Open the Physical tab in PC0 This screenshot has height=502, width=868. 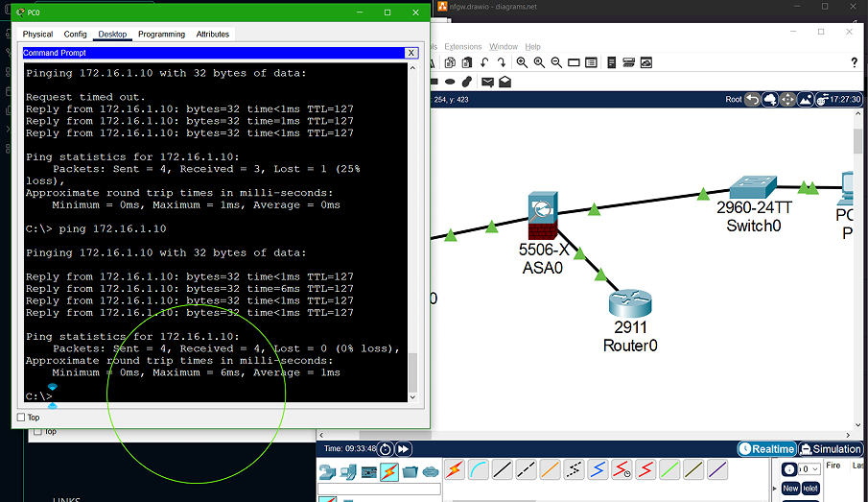[x=37, y=35]
